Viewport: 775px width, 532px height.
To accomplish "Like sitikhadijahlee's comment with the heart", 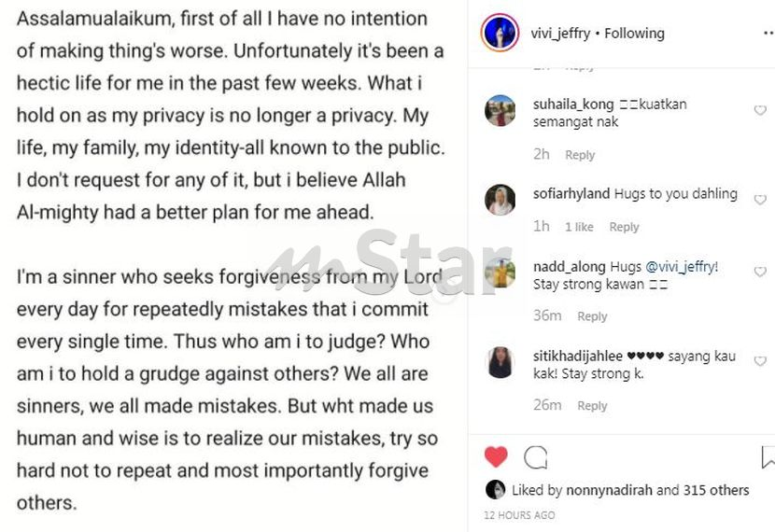I will pos(760,361).
